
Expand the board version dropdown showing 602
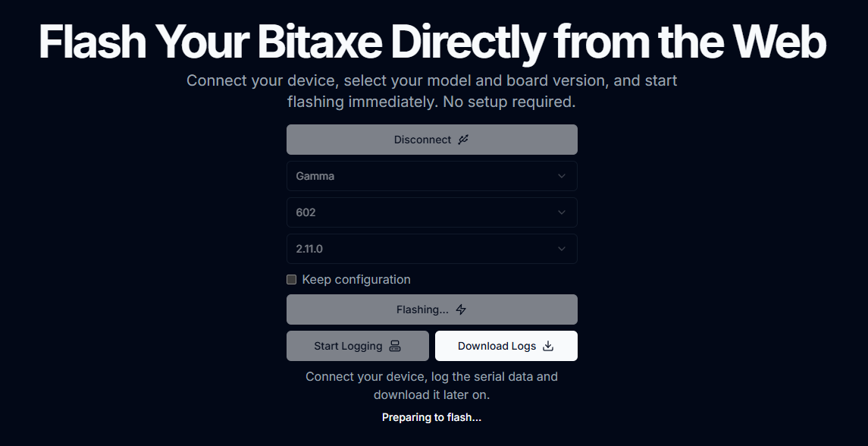coord(432,212)
